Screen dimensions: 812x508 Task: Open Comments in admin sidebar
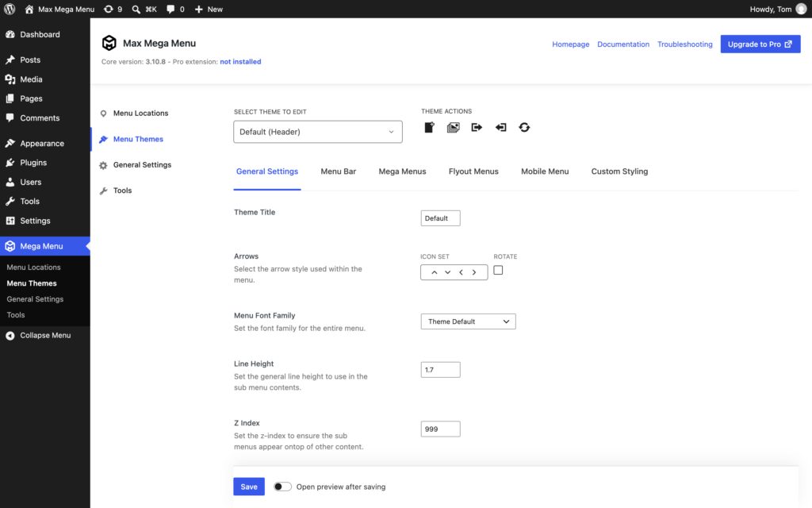point(40,117)
